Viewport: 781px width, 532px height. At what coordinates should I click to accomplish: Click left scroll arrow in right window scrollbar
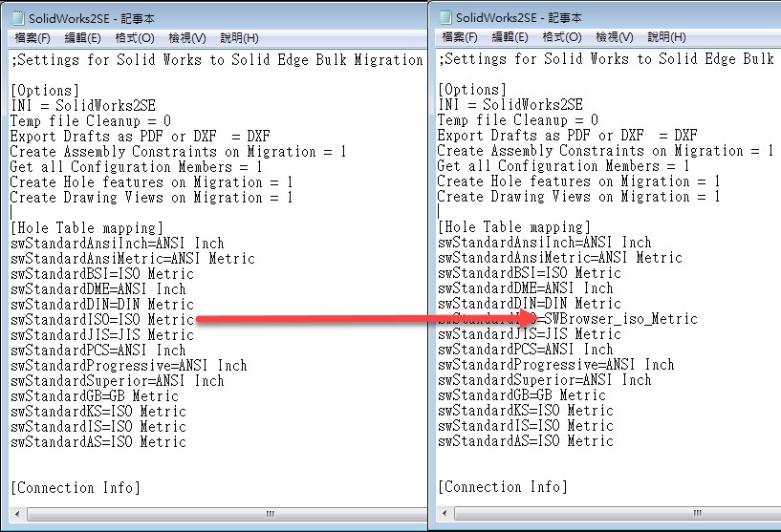445,513
